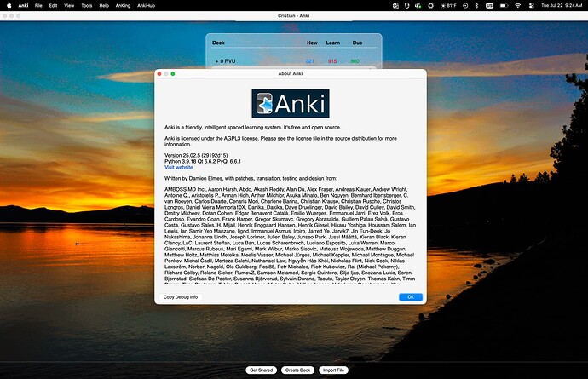588x379 pixels.
Task: Click the ChatGPT-style knot icon in menu bar
Action: [395, 6]
